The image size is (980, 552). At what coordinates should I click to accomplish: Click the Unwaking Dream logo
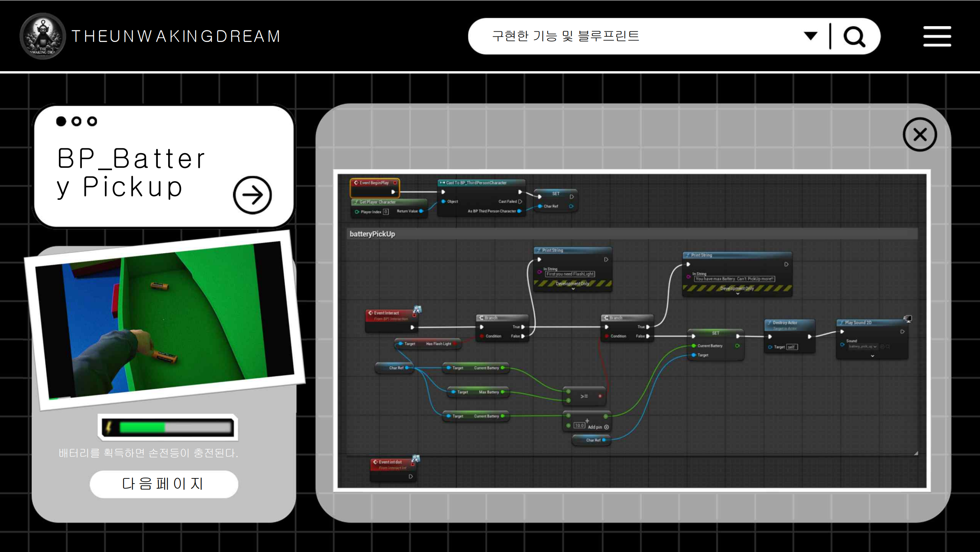(42, 36)
